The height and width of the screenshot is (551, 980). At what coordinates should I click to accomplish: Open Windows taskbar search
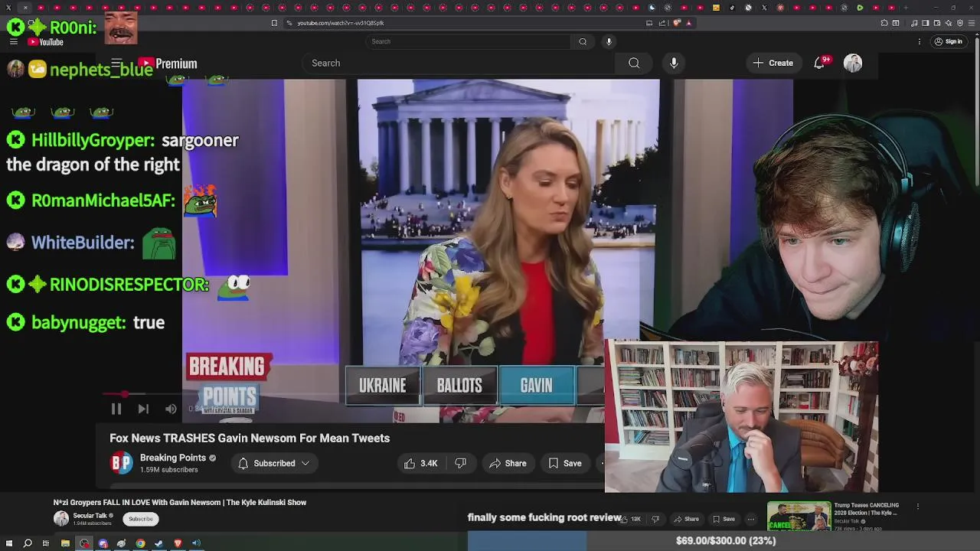coord(28,543)
